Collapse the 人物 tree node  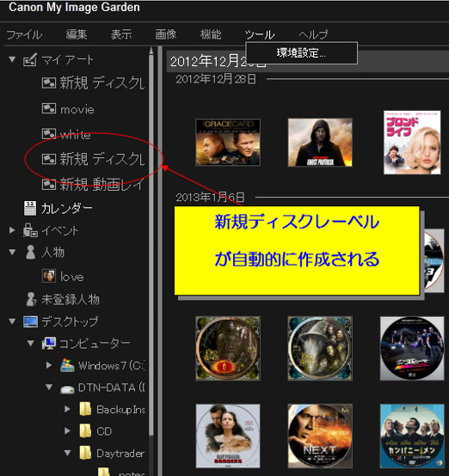coord(12,252)
